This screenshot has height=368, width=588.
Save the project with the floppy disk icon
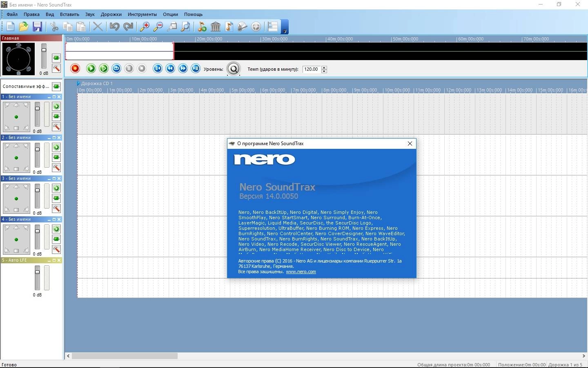(x=37, y=27)
